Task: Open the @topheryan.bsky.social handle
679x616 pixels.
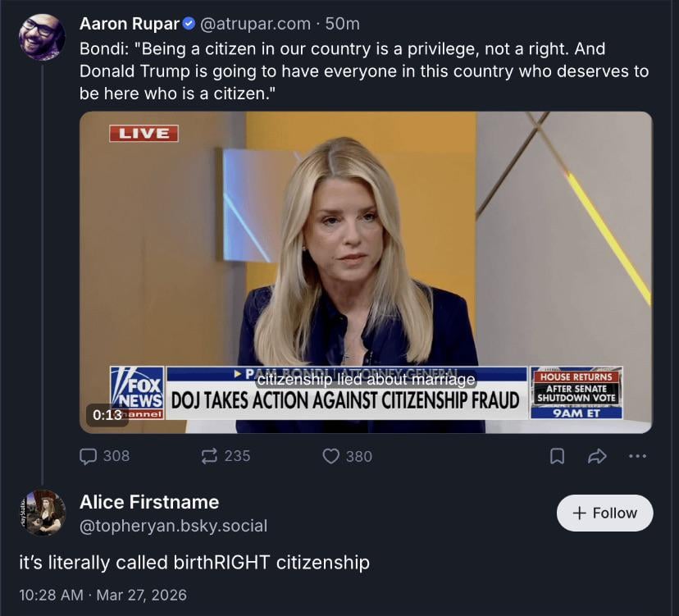Action: [173, 526]
